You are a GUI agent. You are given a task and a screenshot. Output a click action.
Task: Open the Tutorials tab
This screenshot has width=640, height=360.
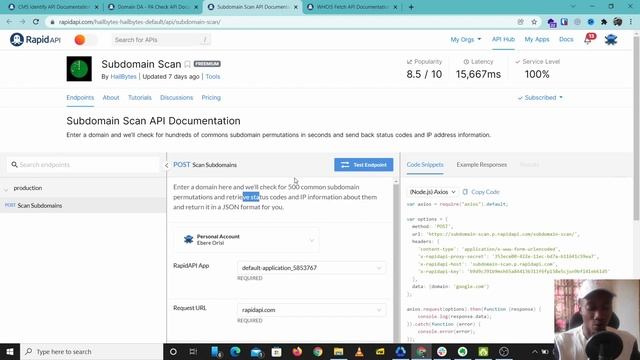pyautogui.click(x=140, y=98)
